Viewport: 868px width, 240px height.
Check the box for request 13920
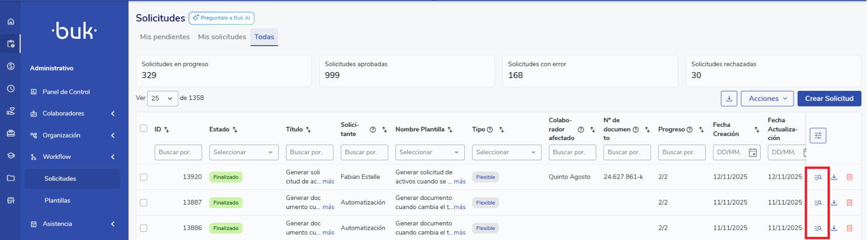coord(143,177)
